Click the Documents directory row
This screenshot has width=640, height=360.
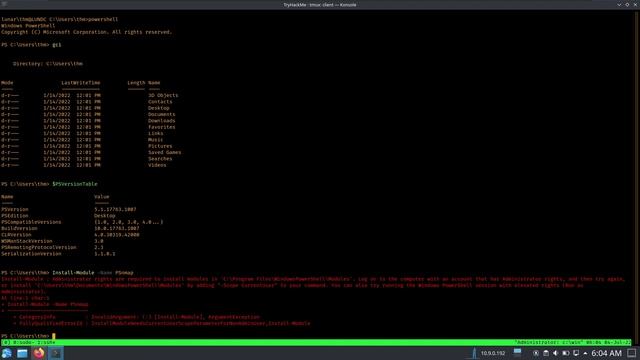88,114
